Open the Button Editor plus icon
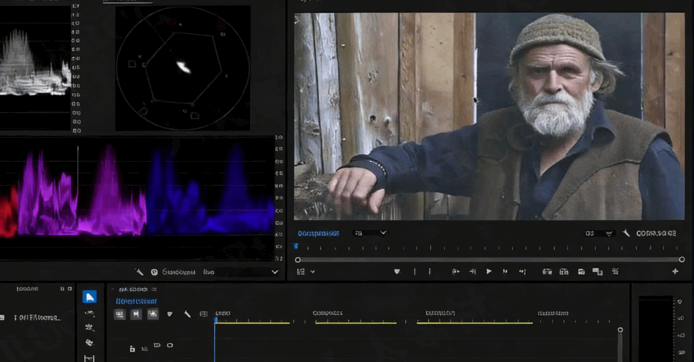 (x=675, y=271)
